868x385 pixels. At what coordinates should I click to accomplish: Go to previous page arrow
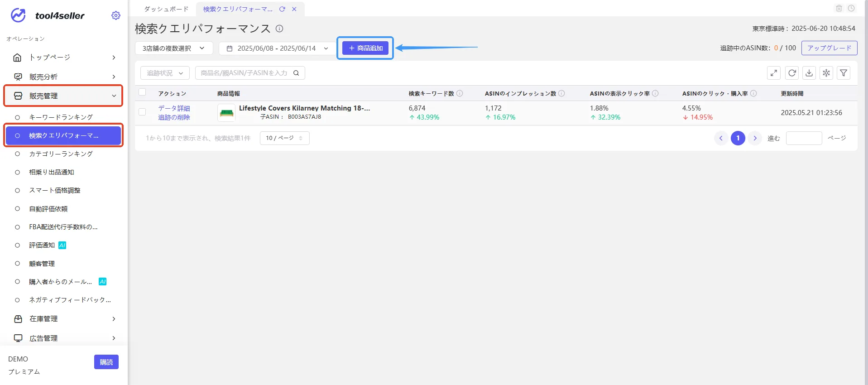tap(721, 138)
